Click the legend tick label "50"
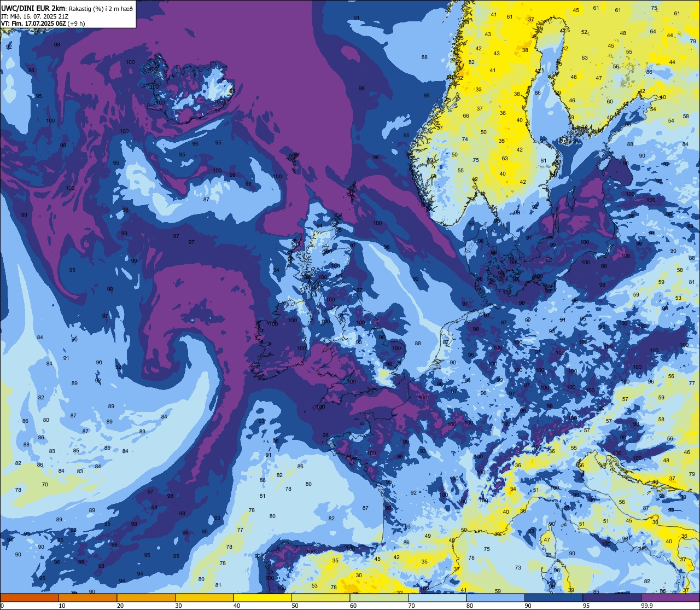700x610 pixels. [x=295, y=606]
